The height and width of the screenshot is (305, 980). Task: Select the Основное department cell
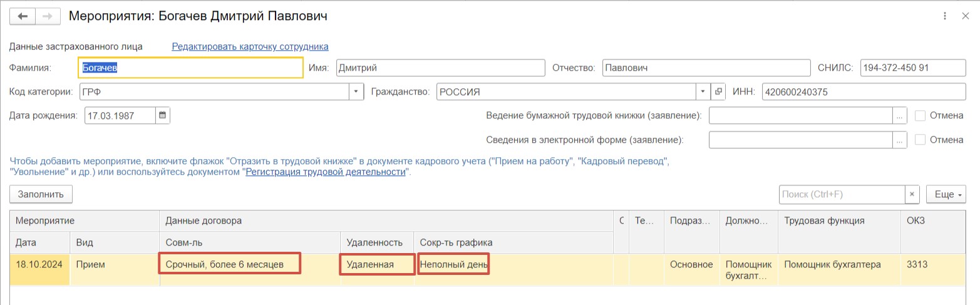tap(692, 269)
